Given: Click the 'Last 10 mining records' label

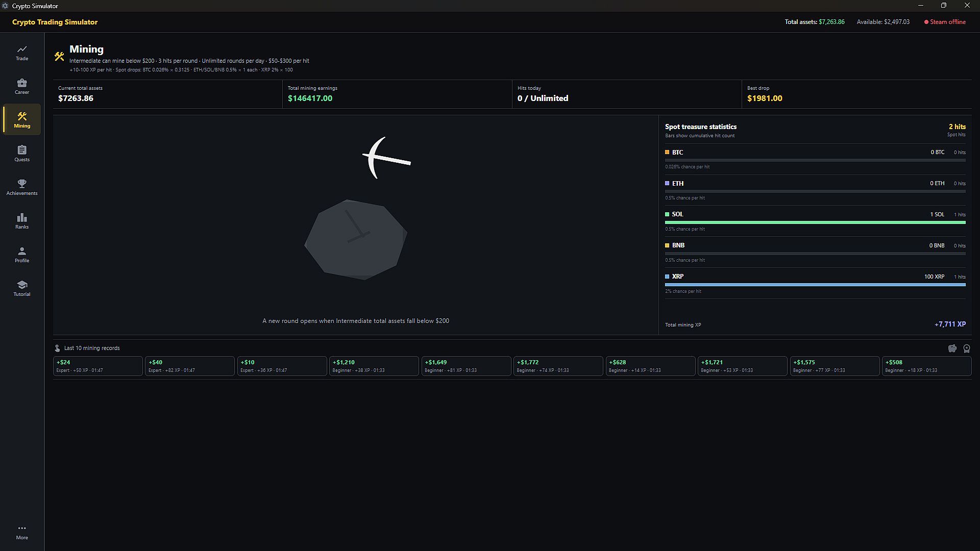Looking at the screenshot, I should tap(92, 348).
